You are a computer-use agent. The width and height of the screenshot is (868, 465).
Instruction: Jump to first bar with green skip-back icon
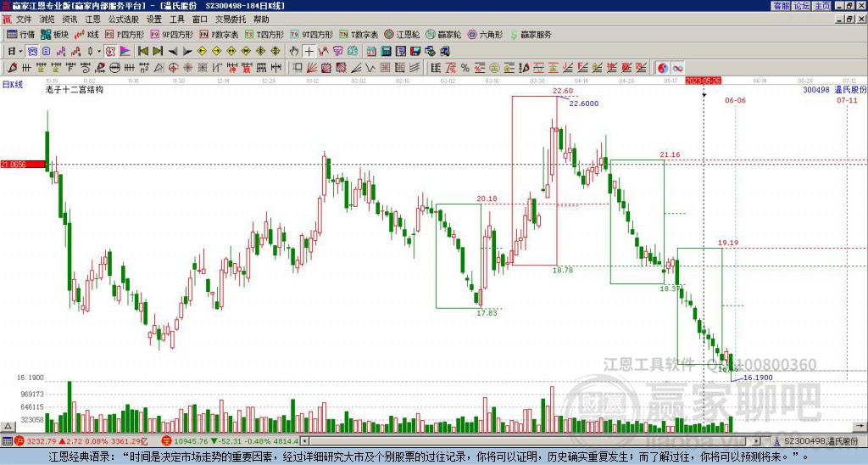pos(142,52)
